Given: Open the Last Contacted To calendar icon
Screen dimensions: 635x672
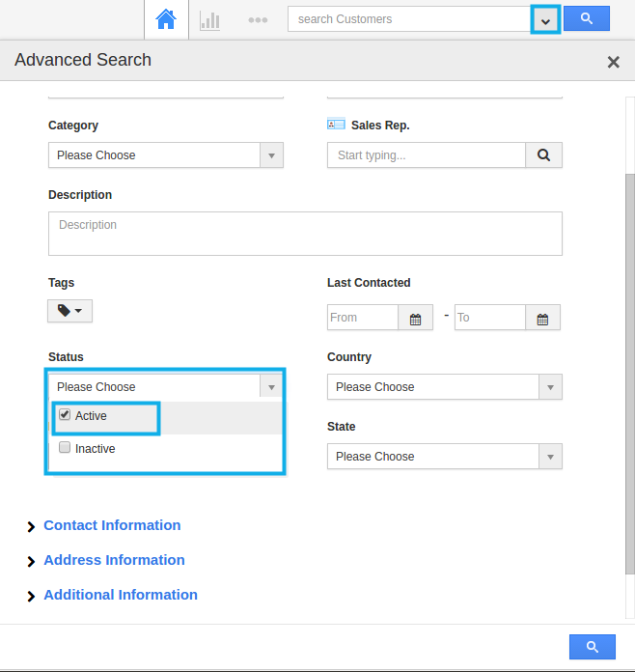Looking at the screenshot, I should coord(542,318).
